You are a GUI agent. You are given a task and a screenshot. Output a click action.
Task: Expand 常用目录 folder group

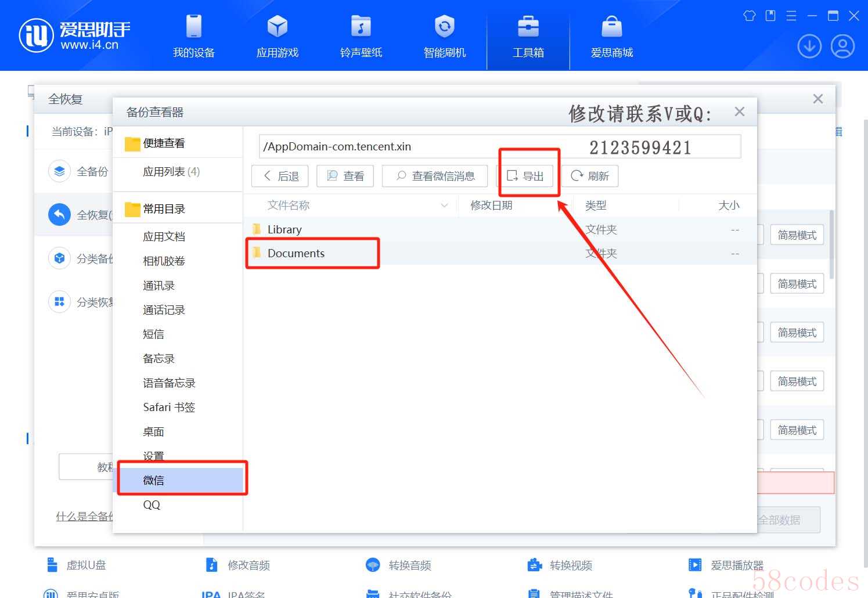[x=154, y=209]
